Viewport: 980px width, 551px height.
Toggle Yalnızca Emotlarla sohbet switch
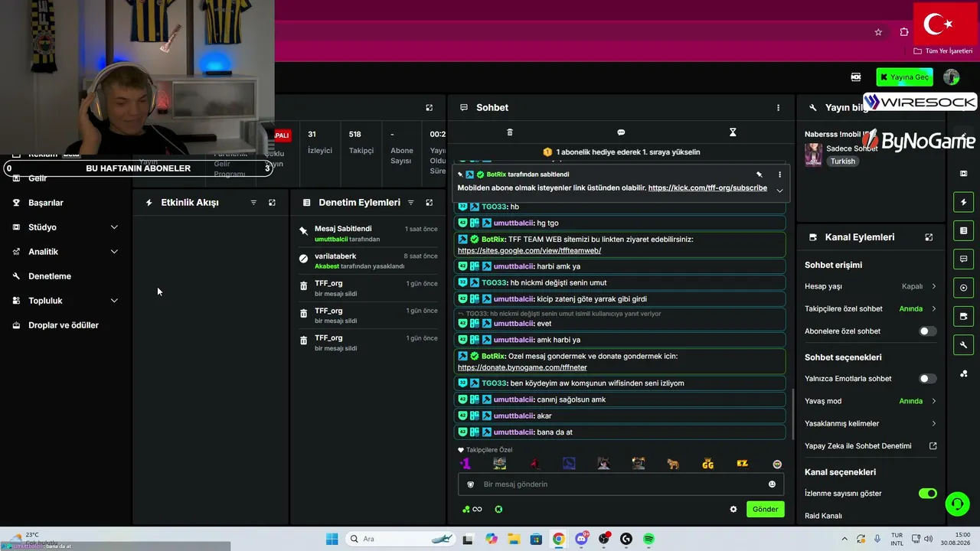click(x=927, y=378)
